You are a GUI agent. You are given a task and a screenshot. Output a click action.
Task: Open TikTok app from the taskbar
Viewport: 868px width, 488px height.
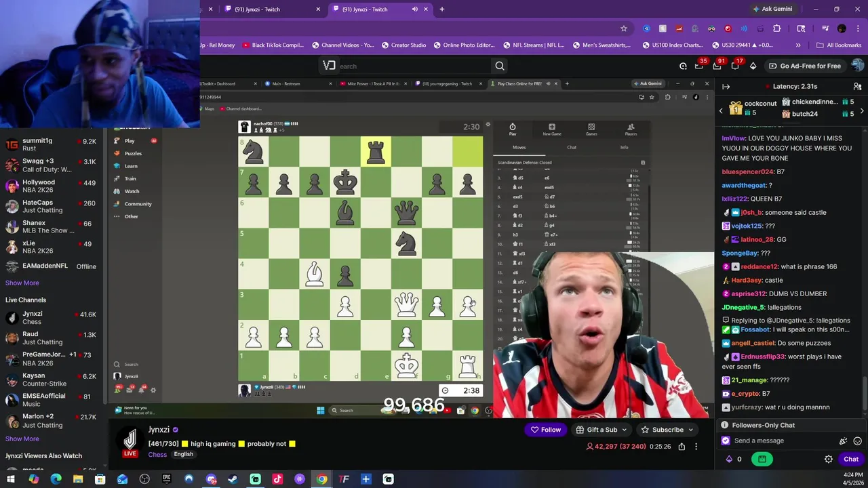pos(277,479)
